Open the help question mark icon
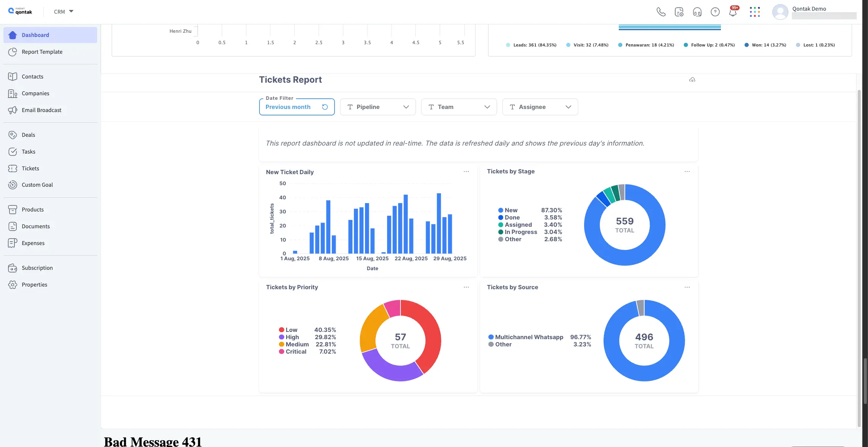 coord(715,12)
